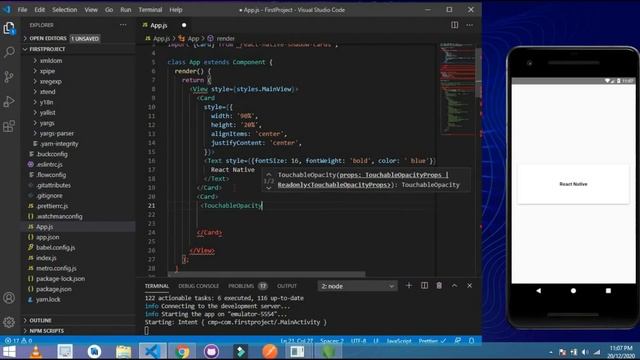The width and height of the screenshot is (640, 360).
Task: Open the Manage gear icon
Action: [9, 322]
